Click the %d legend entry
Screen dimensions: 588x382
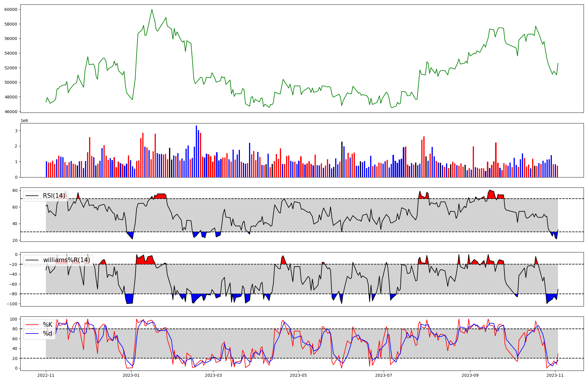click(x=48, y=334)
